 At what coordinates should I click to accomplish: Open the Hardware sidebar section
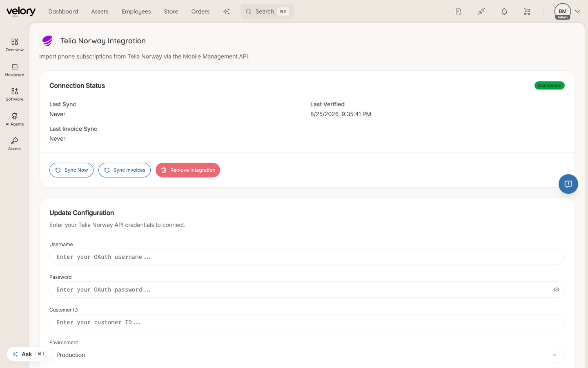coord(15,70)
